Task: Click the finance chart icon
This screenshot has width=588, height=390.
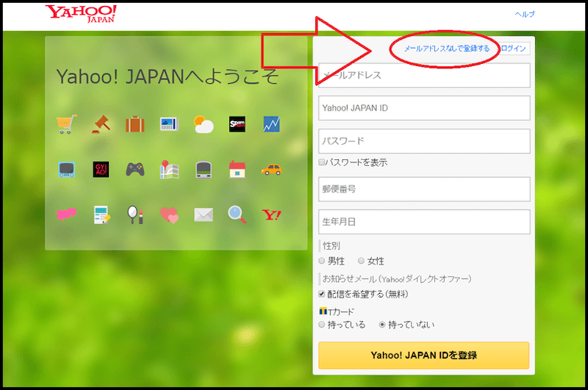Action: [271, 124]
